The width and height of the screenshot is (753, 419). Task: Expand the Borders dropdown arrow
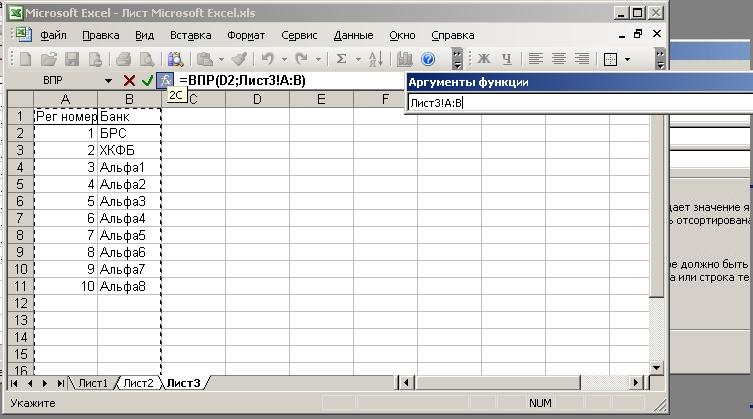[x=627, y=59]
